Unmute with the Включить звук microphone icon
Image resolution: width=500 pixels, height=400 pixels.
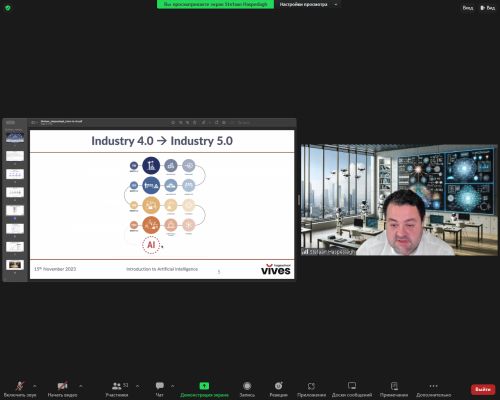tap(20, 386)
